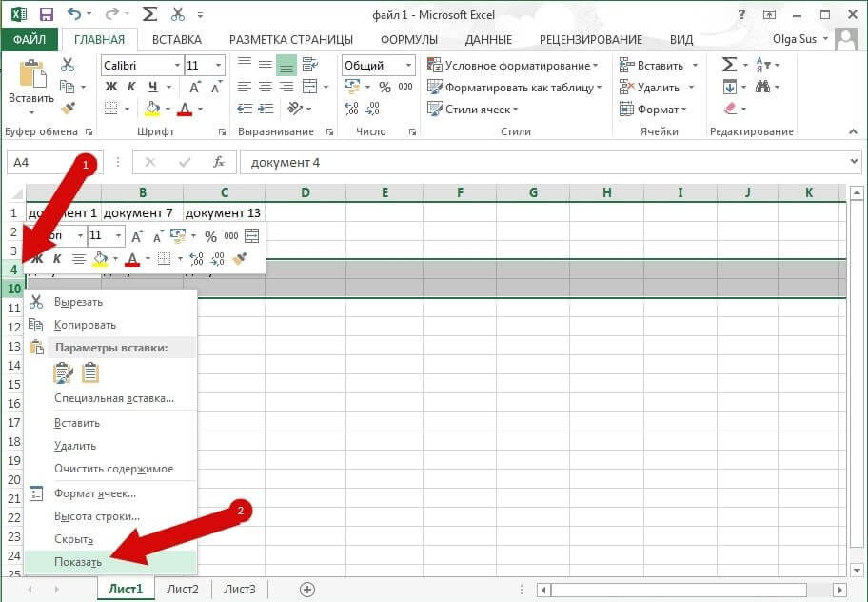Viewport: 868px width, 602px height.
Task: Choose Скрыть in context menu
Action: click(110, 539)
